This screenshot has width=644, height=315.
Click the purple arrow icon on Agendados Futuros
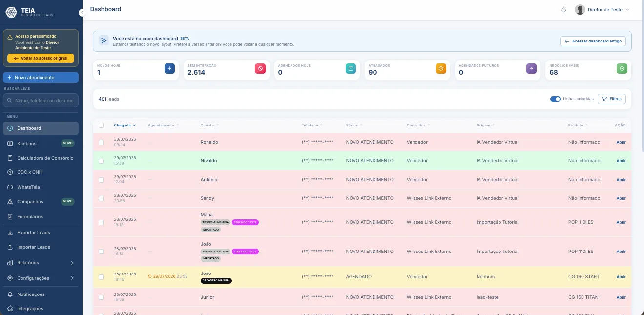531,69
